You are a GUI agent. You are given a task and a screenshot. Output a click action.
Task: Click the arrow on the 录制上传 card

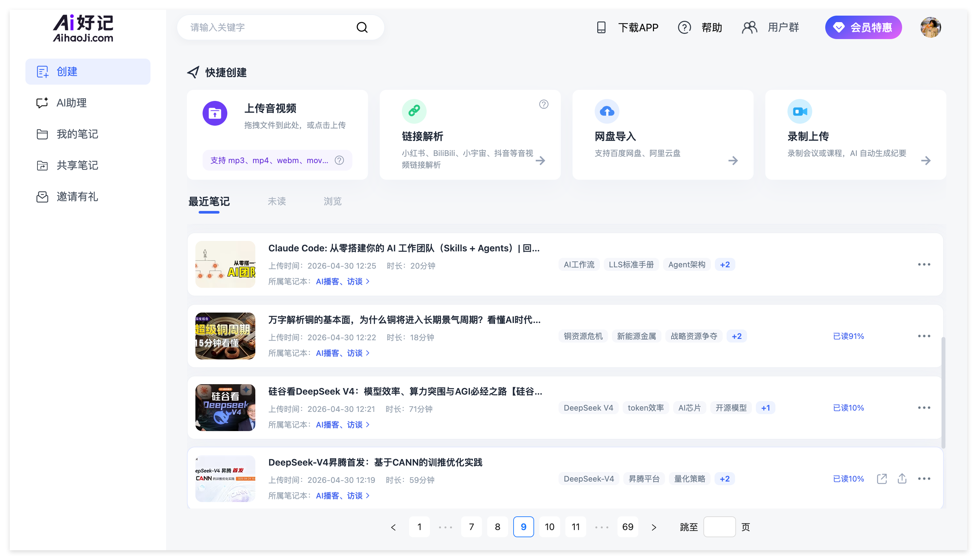pyautogui.click(x=926, y=161)
